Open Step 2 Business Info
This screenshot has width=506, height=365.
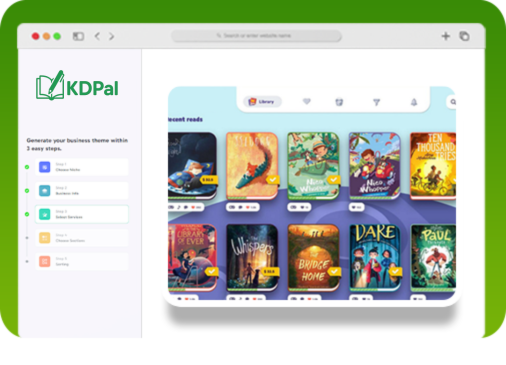[x=82, y=190]
